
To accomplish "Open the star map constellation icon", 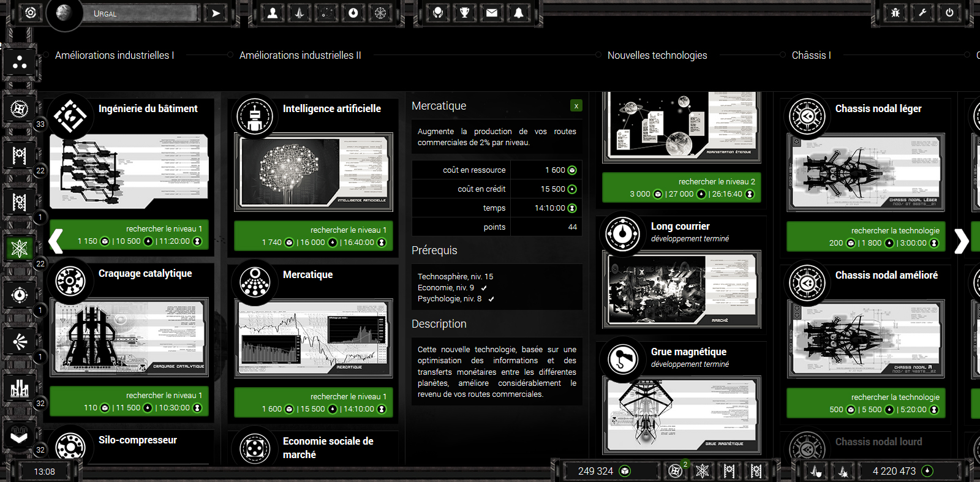I will pyautogui.click(x=326, y=13).
